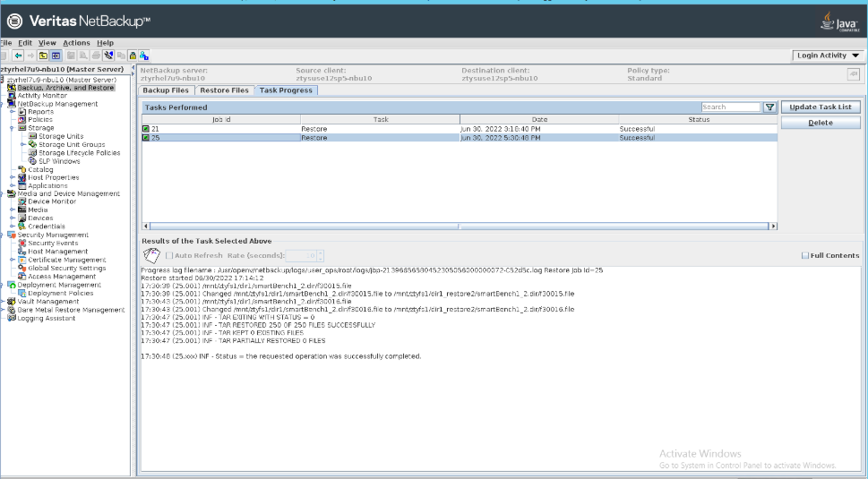Check the Full Contents checkbox
This screenshot has width=868, height=479.
(x=805, y=255)
